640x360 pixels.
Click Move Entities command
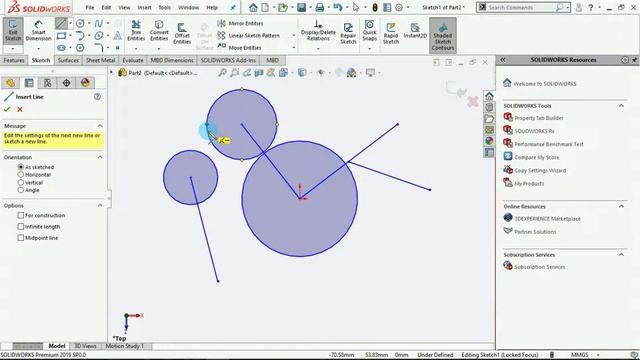[240, 47]
